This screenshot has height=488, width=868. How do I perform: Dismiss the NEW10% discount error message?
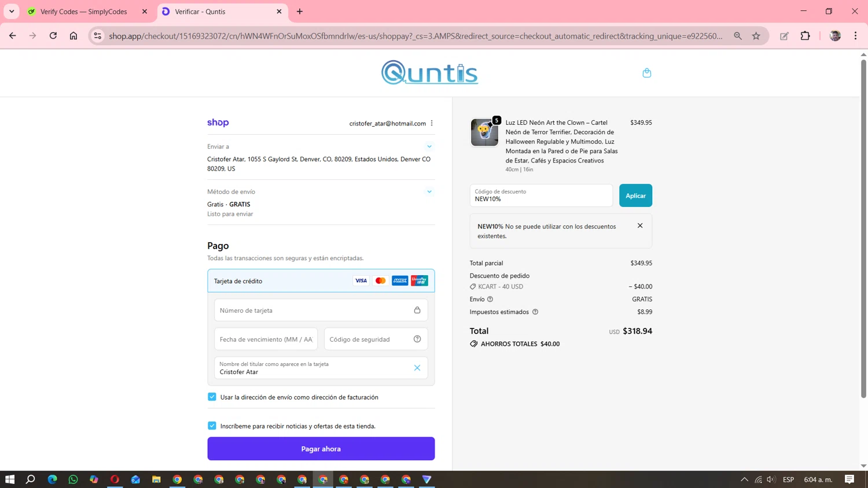[640, 225]
